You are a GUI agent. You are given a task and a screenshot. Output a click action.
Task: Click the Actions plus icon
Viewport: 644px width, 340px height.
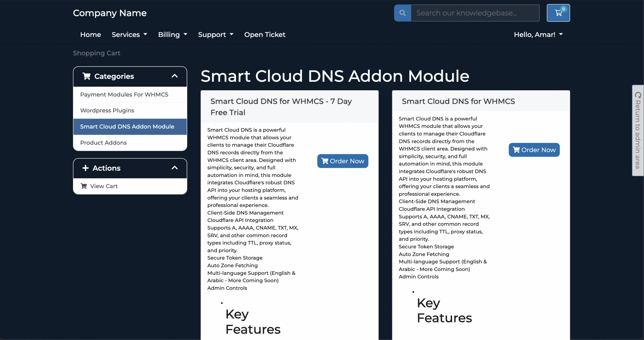tap(86, 168)
